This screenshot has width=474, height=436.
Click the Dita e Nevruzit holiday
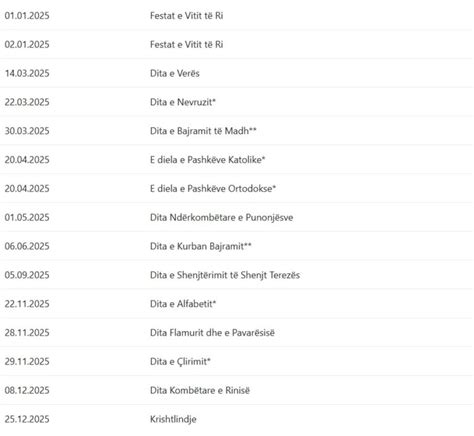(x=183, y=102)
